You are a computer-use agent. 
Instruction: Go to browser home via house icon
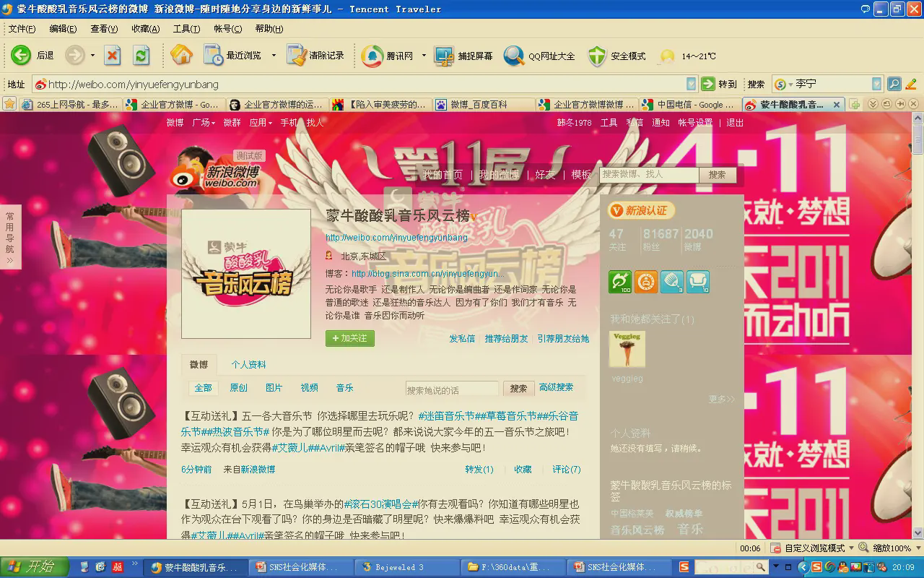[x=181, y=55]
